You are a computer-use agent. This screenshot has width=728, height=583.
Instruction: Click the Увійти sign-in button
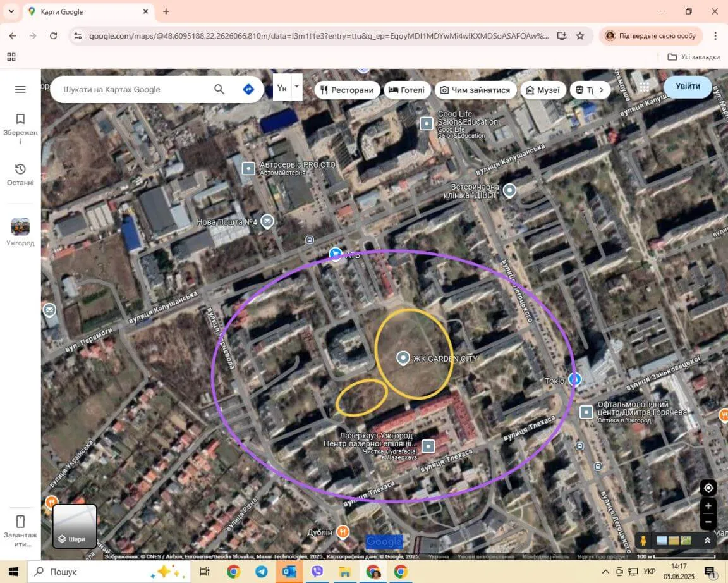coord(688,86)
